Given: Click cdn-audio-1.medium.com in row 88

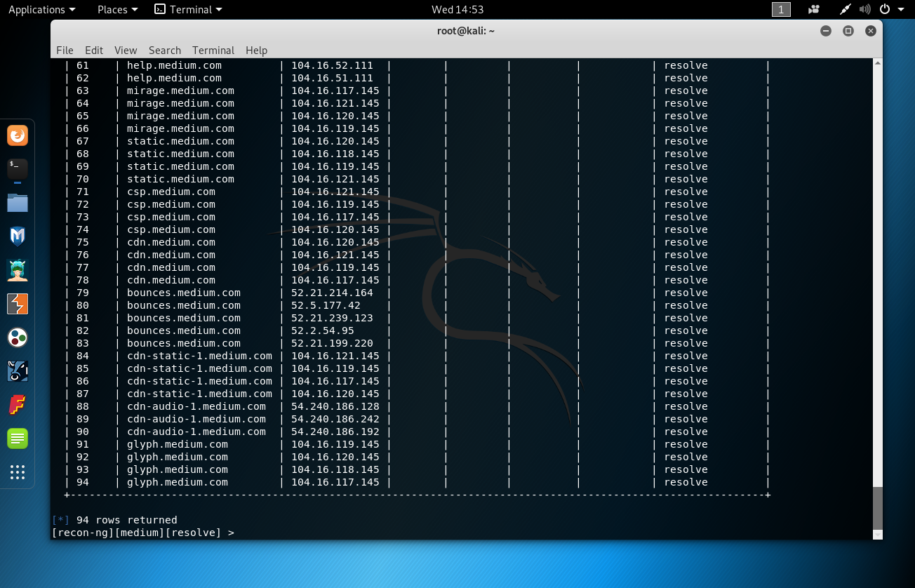Looking at the screenshot, I should point(196,406).
